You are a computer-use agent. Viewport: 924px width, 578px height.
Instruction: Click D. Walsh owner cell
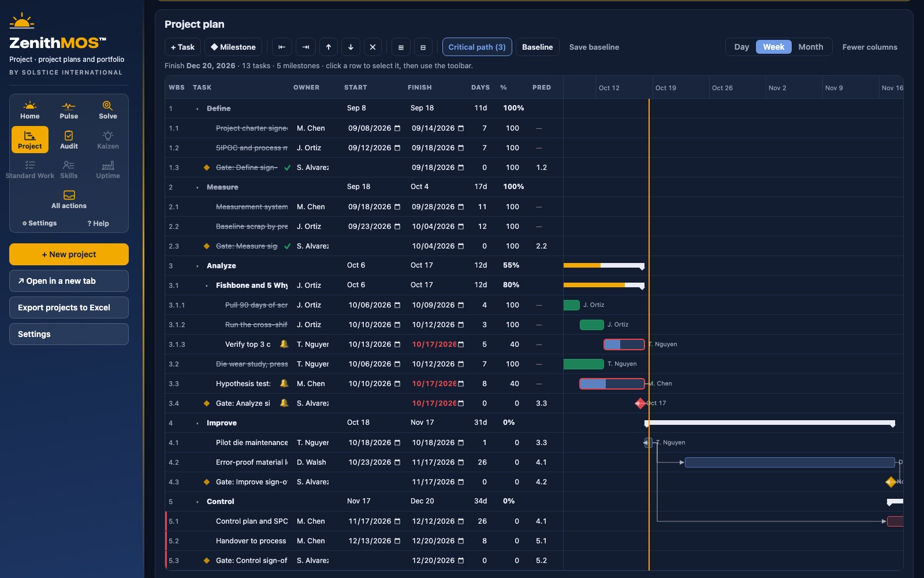tap(311, 462)
